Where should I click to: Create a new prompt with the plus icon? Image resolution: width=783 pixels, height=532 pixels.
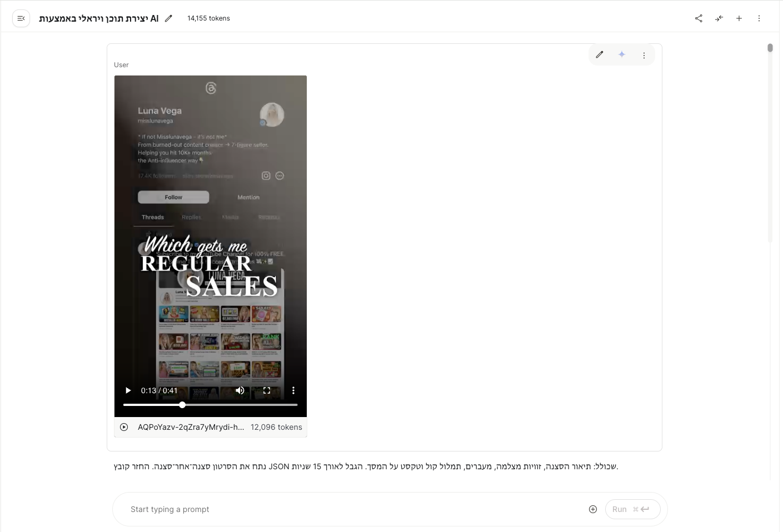(739, 18)
